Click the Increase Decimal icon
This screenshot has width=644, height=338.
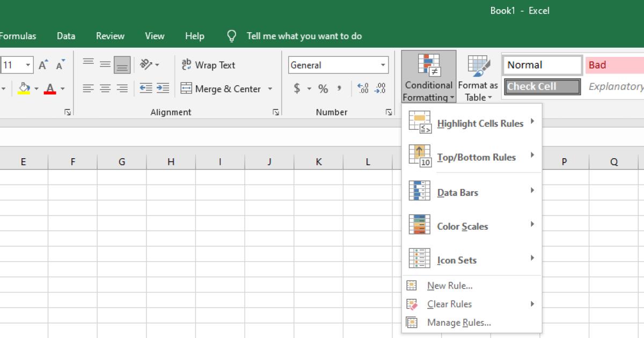point(361,90)
